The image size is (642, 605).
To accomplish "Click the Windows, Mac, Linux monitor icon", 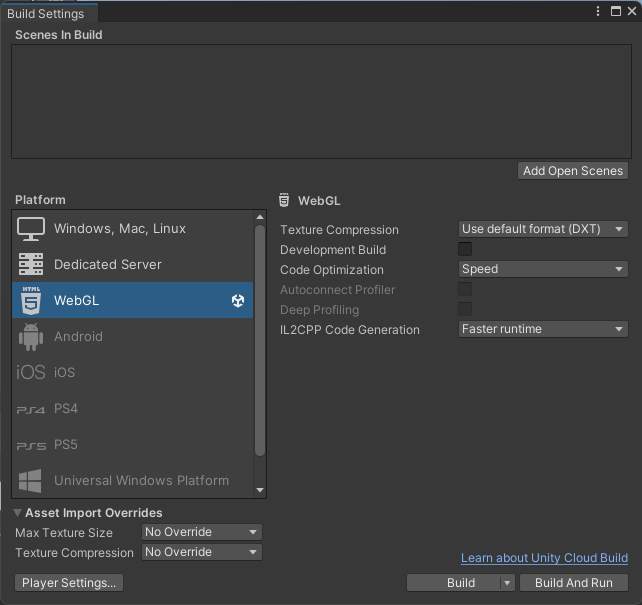I will [31, 229].
